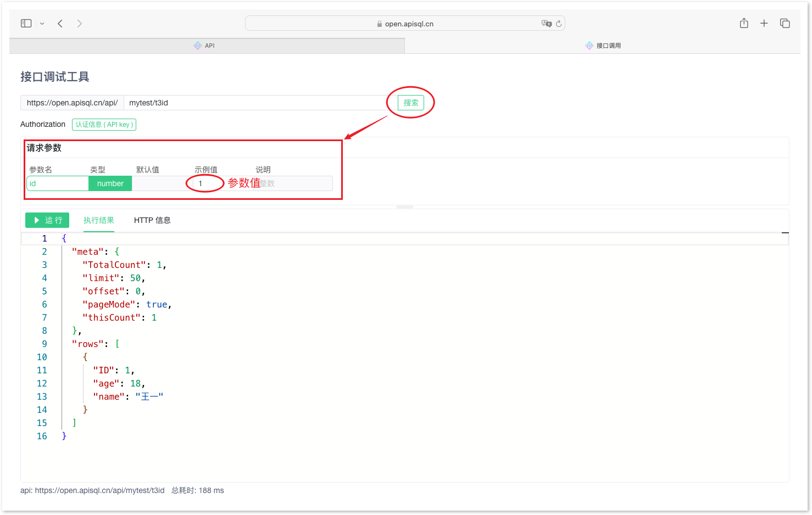This screenshot has width=812, height=515.
Task: Click the https://open.apisql.cn/api/ prefix label
Action: (x=73, y=103)
